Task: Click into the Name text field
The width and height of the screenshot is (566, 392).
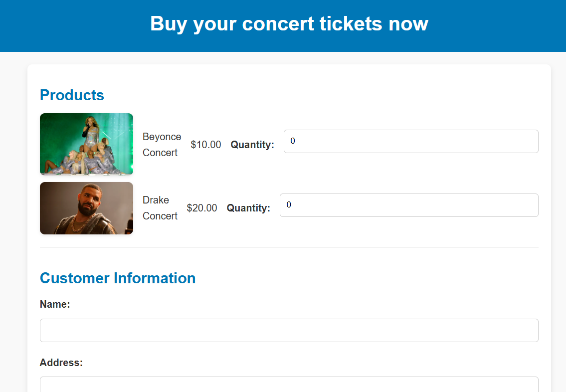Action: [x=289, y=330]
